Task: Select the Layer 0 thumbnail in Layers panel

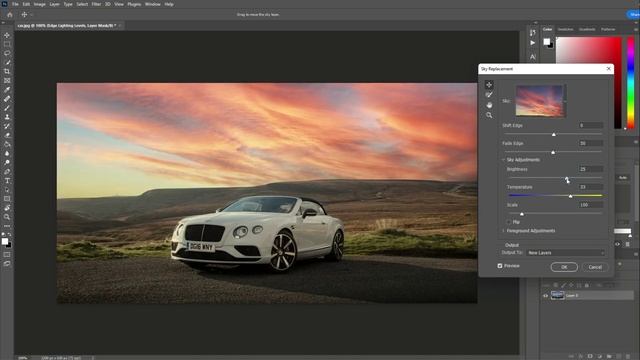Action: (x=557, y=296)
